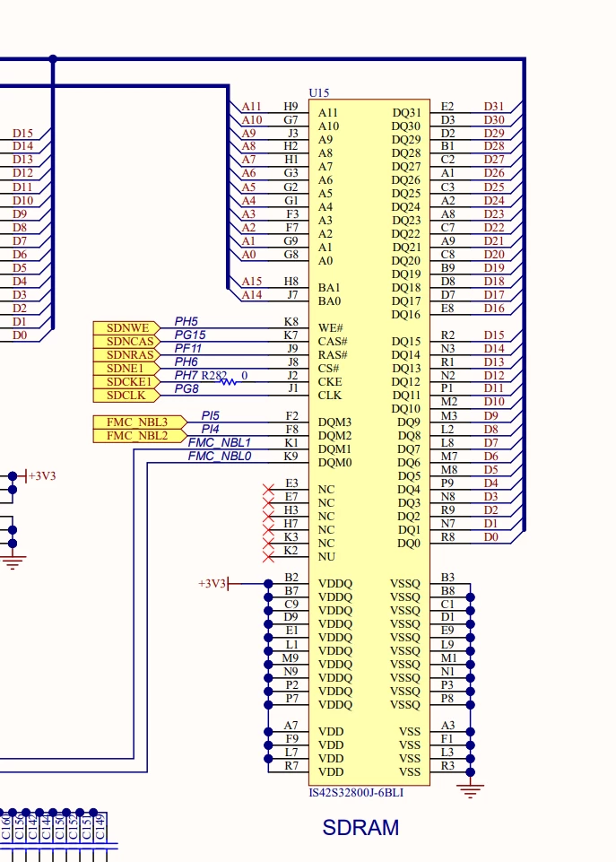Click the PH7 net label
The image size is (616, 862).
pyautogui.click(x=186, y=375)
